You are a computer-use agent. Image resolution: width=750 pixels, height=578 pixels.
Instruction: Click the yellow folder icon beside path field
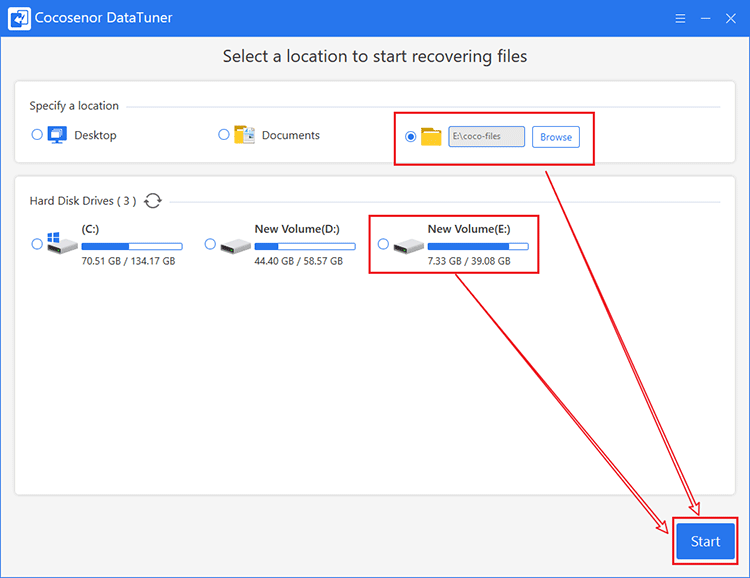click(431, 137)
